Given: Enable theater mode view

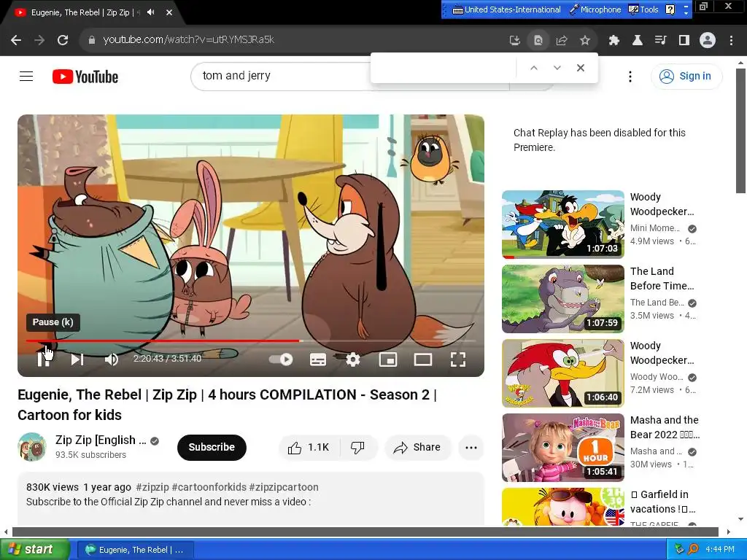Looking at the screenshot, I should pos(423,359).
